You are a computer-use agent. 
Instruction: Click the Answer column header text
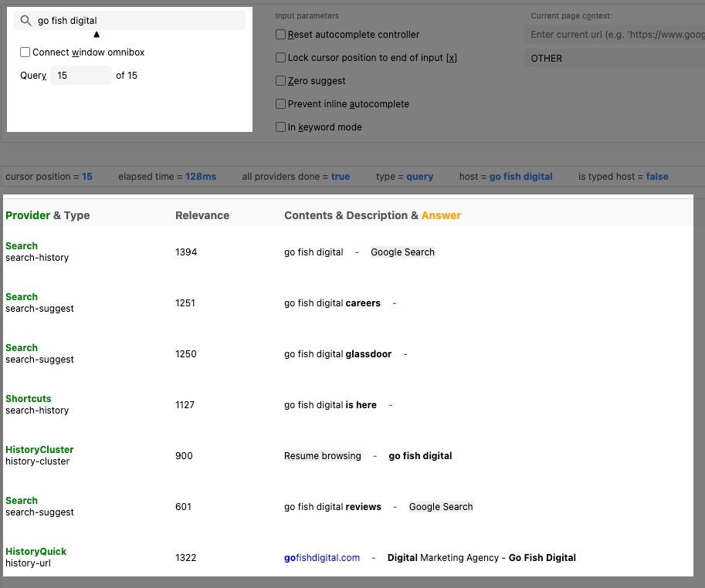point(441,215)
